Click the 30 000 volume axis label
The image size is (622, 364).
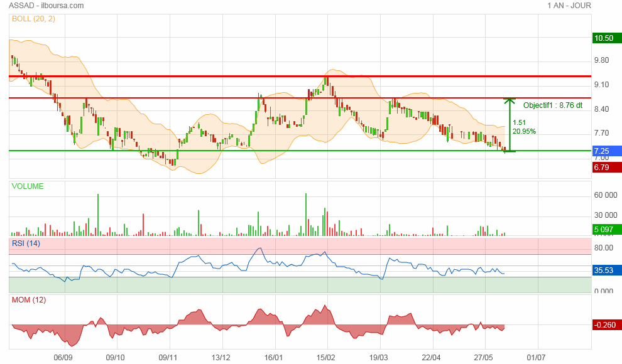605,215
